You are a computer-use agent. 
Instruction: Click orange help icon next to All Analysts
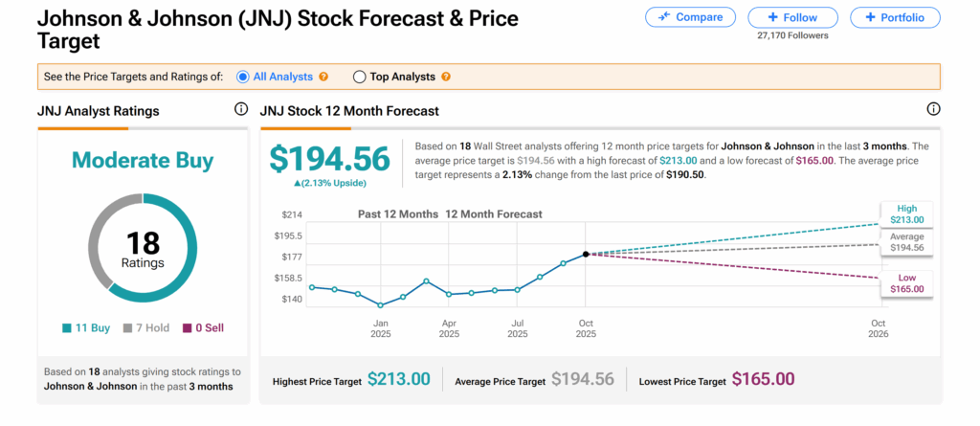[323, 77]
